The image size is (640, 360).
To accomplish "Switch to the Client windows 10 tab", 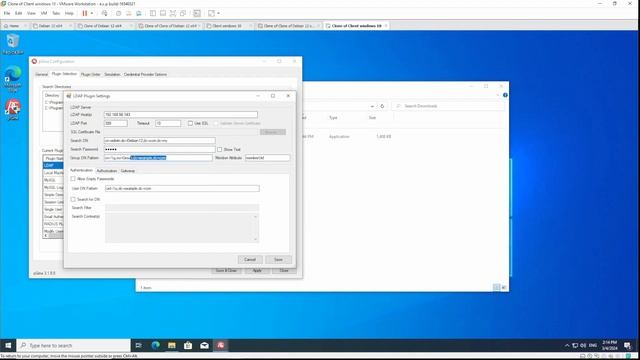I will coord(227,26).
